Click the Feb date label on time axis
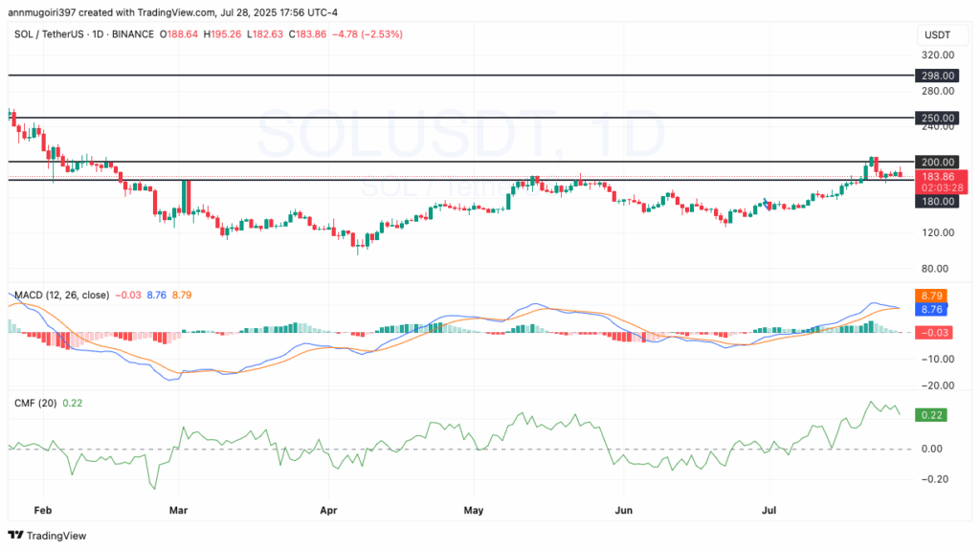Screen dimensions: 980x549 pos(42,511)
